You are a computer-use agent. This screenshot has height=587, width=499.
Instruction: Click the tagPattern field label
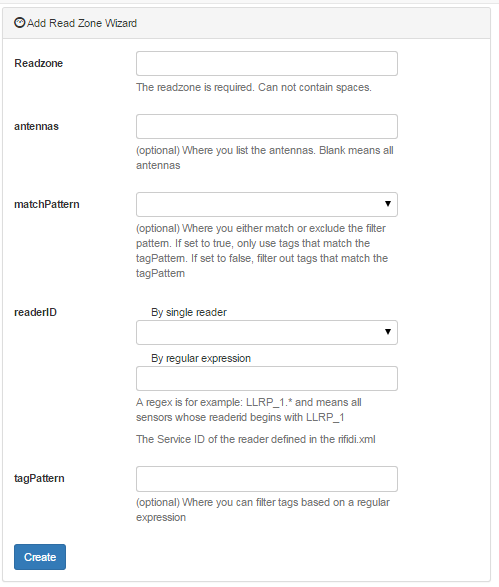tap(39, 478)
